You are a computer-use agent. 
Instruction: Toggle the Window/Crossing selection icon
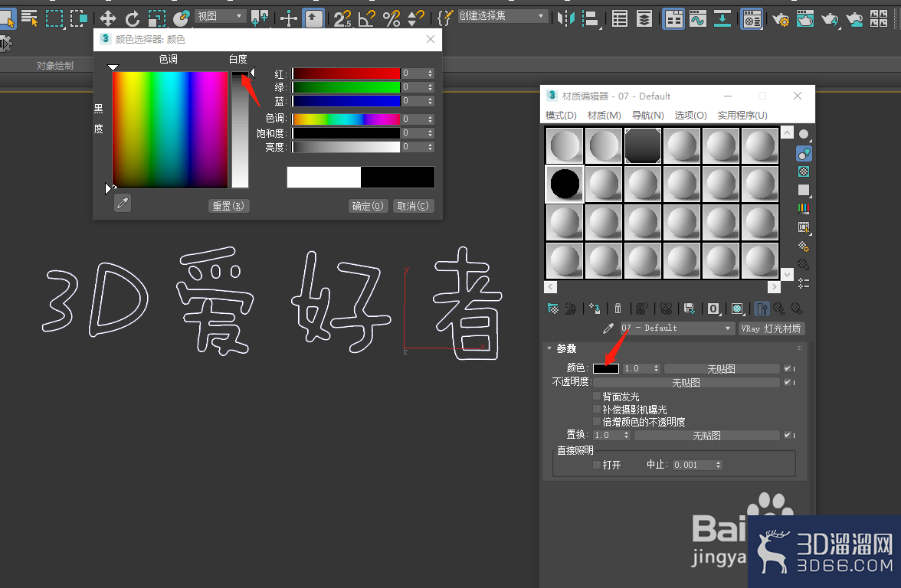(79, 18)
